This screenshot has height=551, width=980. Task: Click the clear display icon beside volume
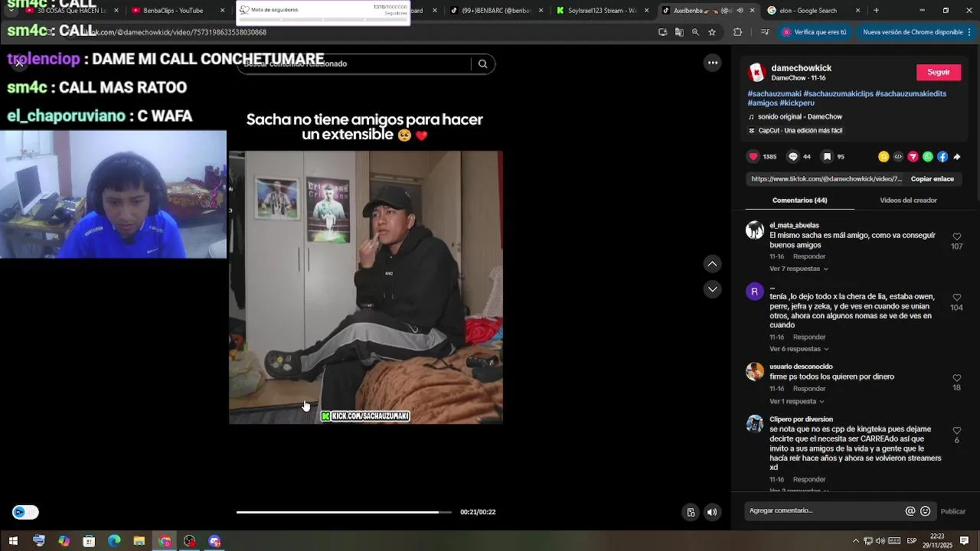coord(691,512)
